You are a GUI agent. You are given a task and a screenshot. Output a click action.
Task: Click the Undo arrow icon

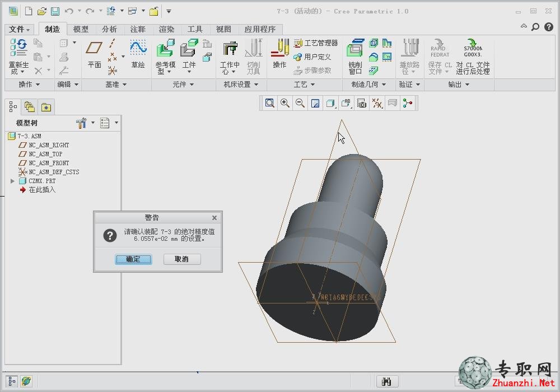coord(69,11)
